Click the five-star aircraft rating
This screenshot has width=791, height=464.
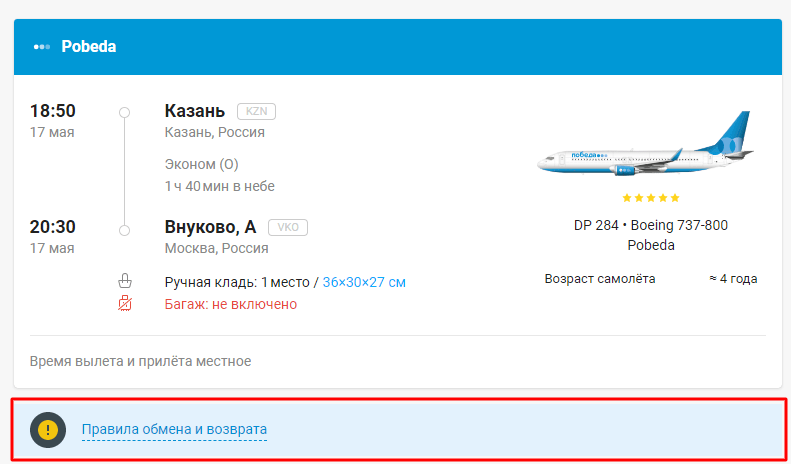(x=650, y=198)
